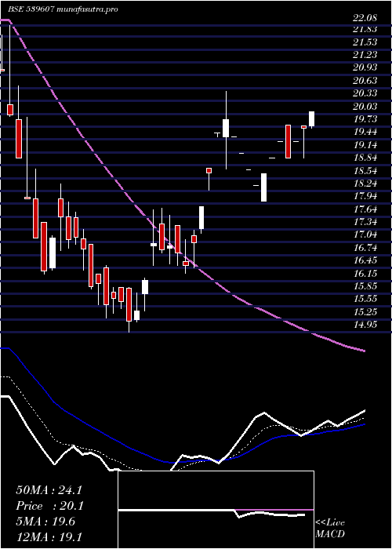Viewport: 392px width, 549px height.
Task: Click the '<<Live MACD' label
Action: click(x=330, y=529)
